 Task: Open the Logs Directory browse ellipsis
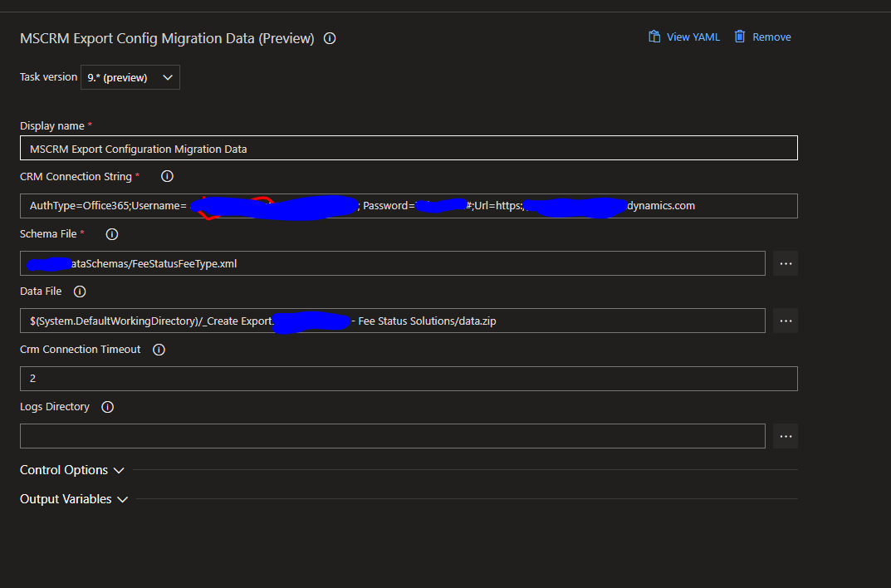click(x=785, y=435)
